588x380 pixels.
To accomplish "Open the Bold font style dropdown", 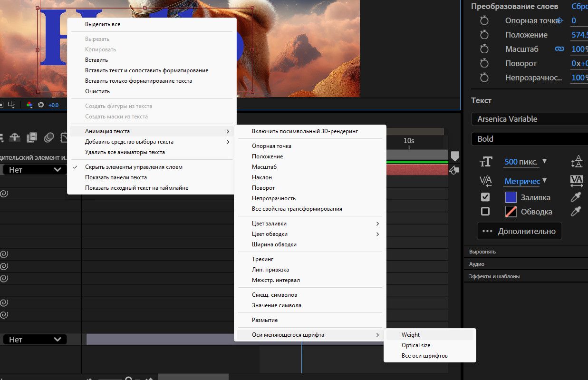I will (530, 139).
